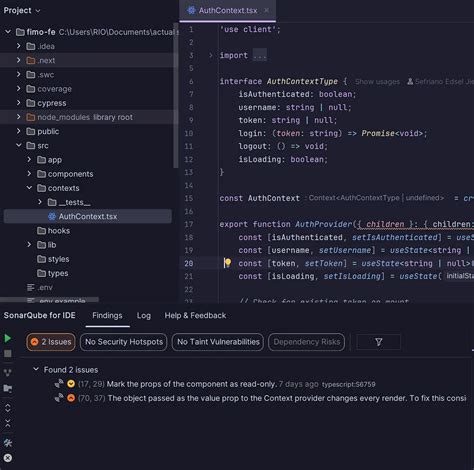Click the Show usages inlay link
Image resolution: width=474 pixels, height=470 pixels.
(377, 82)
